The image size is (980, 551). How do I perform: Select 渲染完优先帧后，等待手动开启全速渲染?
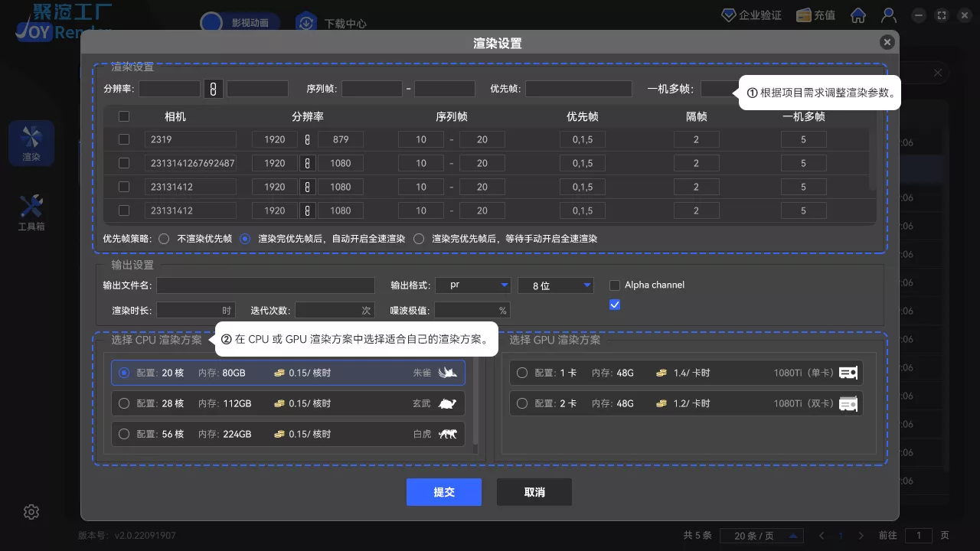click(419, 239)
